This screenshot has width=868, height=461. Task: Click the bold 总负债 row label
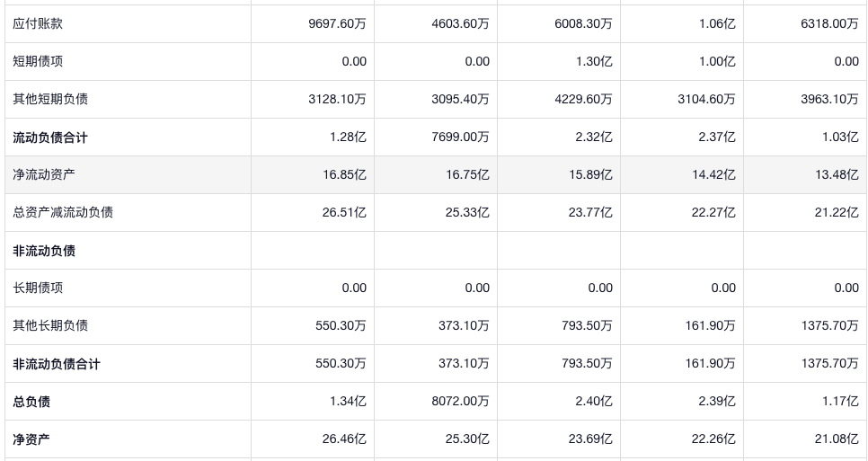tap(31, 402)
